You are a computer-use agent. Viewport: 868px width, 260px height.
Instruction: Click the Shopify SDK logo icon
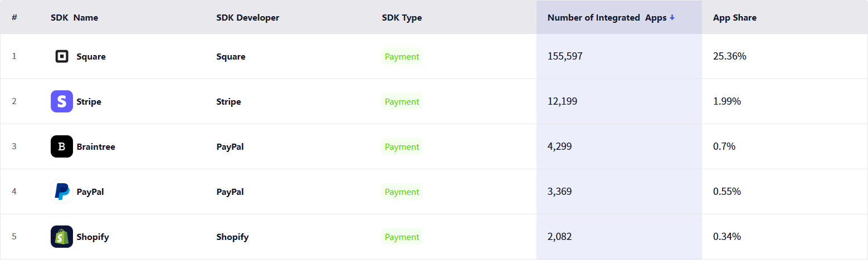click(x=62, y=237)
